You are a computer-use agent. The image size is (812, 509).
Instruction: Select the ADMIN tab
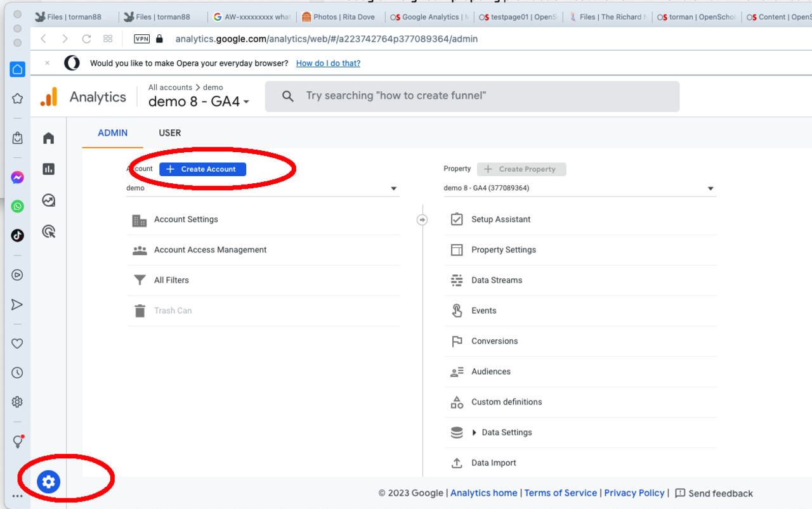tap(112, 133)
